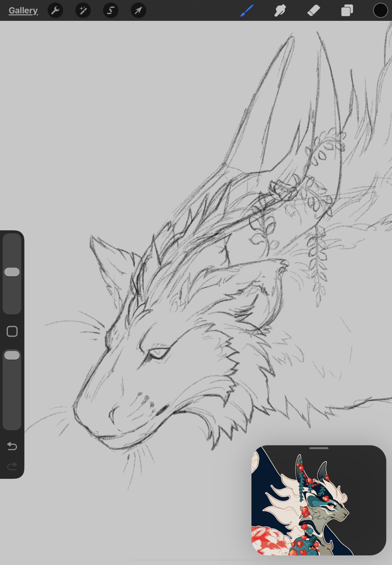Select the Eraser tool

point(314,11)
